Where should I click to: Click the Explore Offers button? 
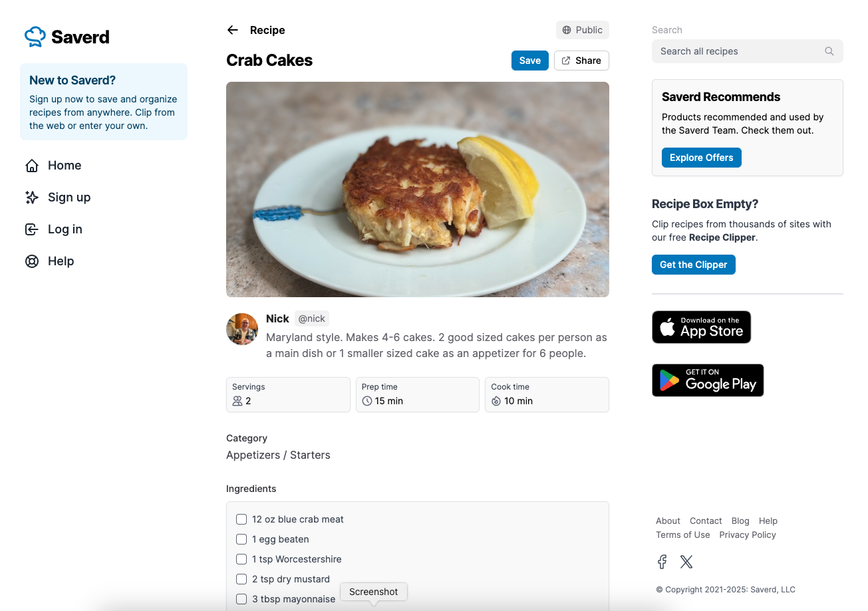point(701,158)
